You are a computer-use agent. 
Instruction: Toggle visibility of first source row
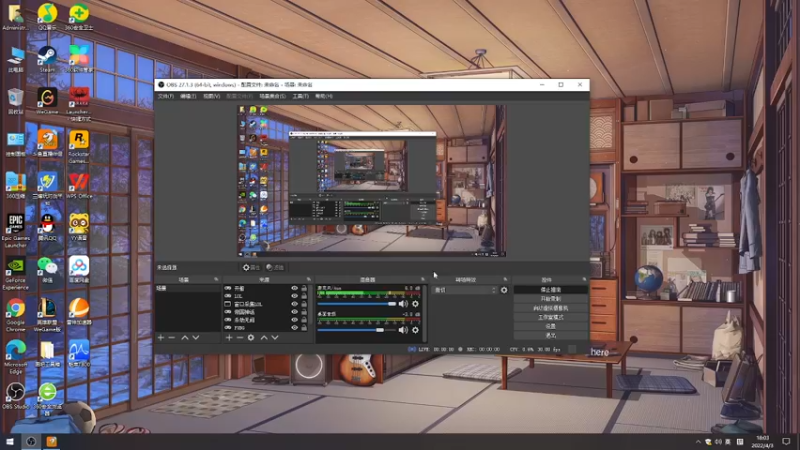click(294, 288)
